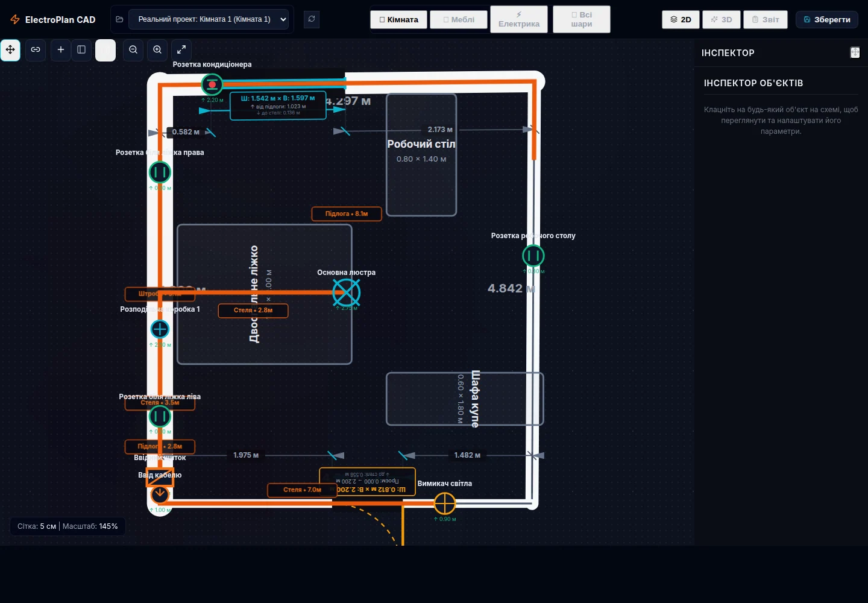Switch to the Електрика layer tab
This screenshot has width=868, height=603.
[519, 19]
